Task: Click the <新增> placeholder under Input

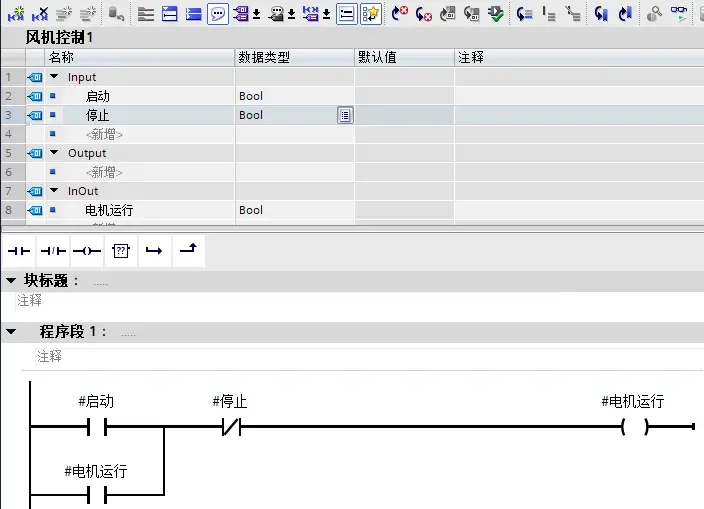Action: click(x=104, y=134)
